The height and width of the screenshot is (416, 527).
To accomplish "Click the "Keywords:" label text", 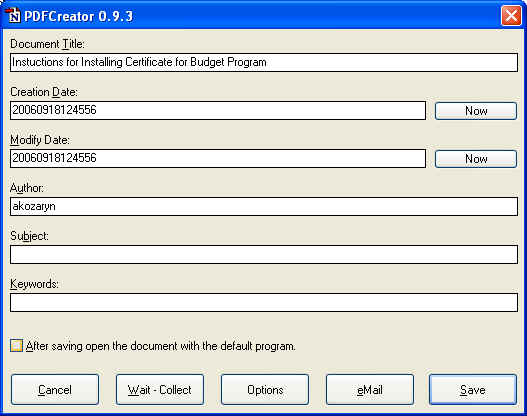I will pyautogui.click(x=34, y=284).
